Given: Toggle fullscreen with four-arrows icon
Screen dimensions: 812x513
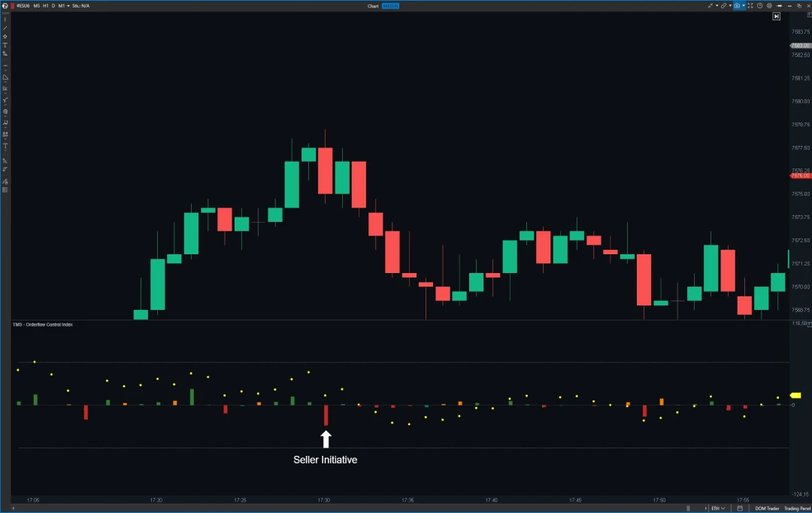Looking at the screenshot, I should pos(750,6).
